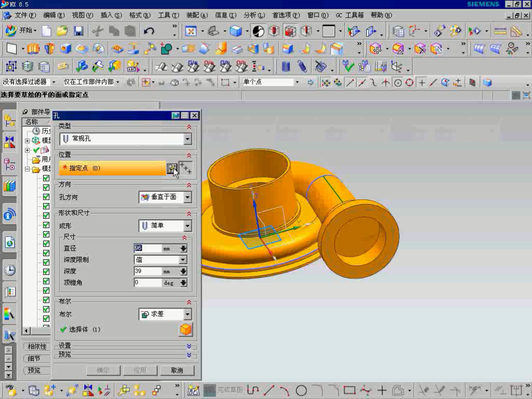
Task: Open the hole type 常规孔 dropdown
Action: [187, 139]
